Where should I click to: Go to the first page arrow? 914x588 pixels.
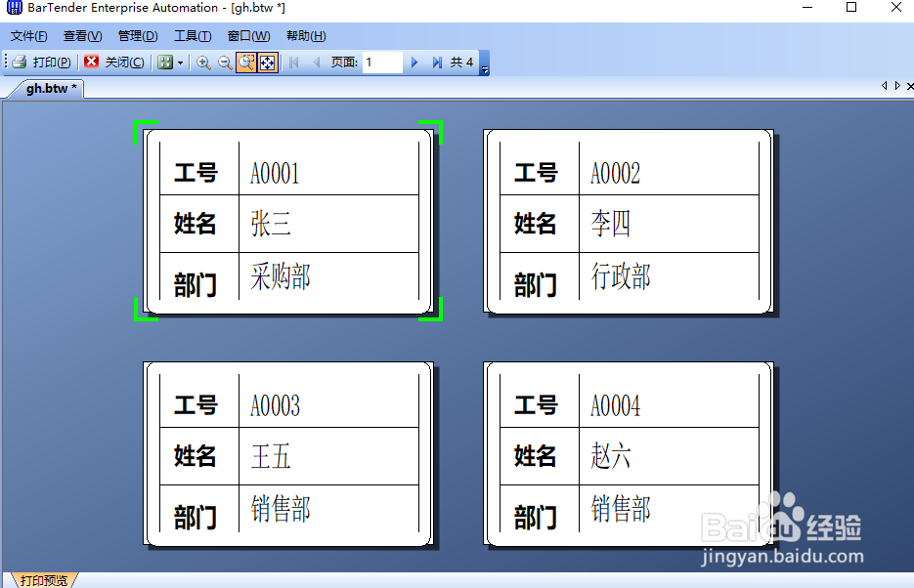click(294, 63)
